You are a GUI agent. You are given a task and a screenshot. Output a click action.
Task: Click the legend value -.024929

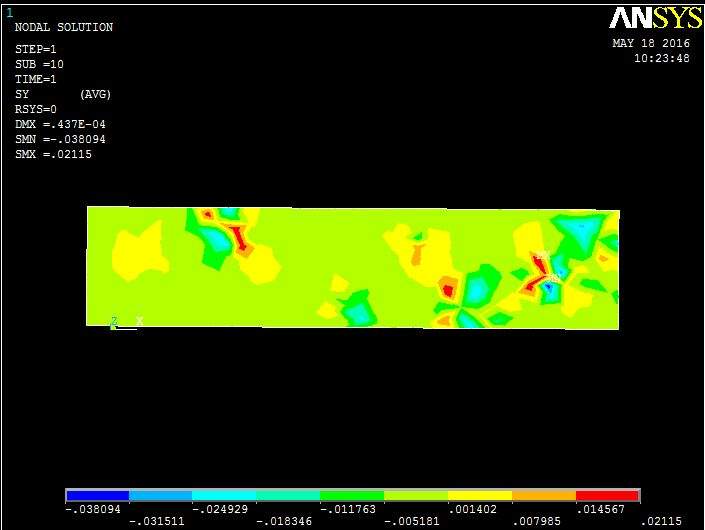[x=220, y=509]
